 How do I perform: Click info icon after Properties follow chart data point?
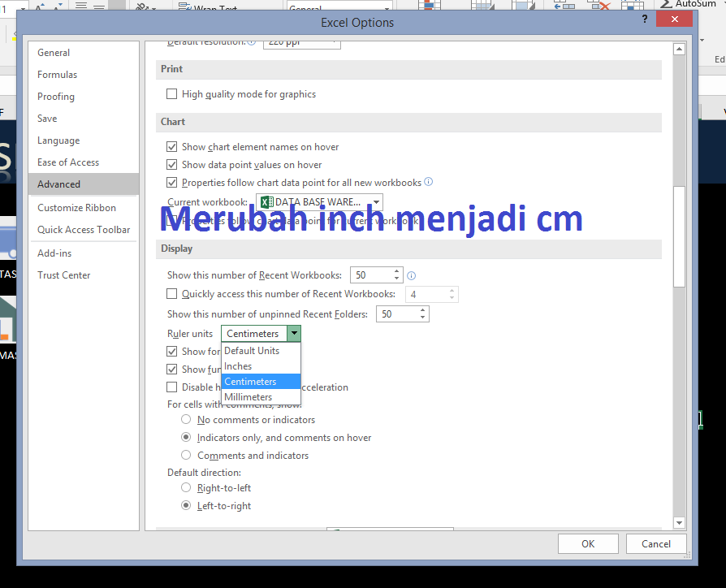point(429,181)
